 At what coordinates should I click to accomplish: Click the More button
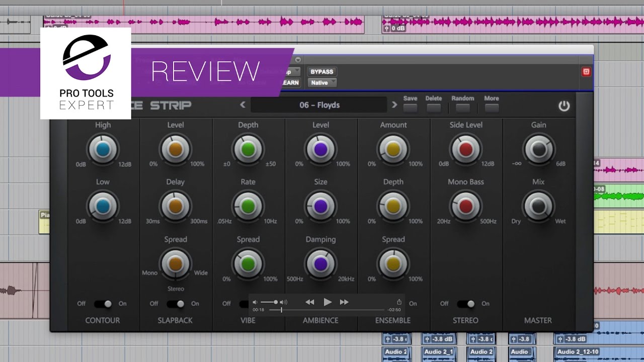click(x=492, y=108)
